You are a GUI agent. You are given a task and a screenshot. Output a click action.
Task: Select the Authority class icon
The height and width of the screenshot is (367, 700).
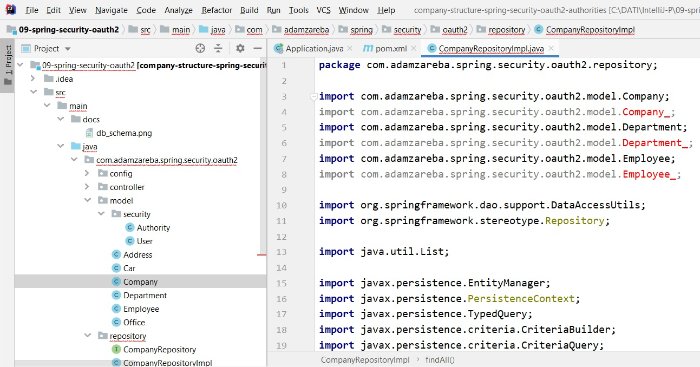[130, 227]
